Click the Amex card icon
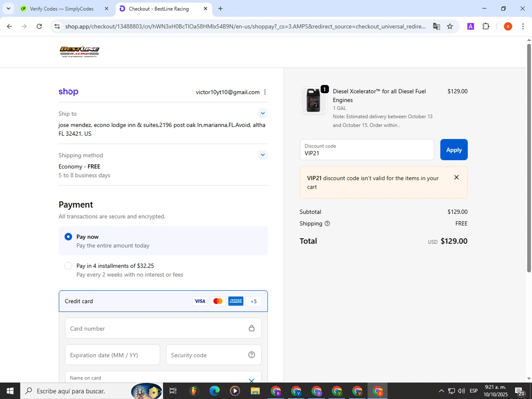The image size is (532, 399). pos(236,301)
